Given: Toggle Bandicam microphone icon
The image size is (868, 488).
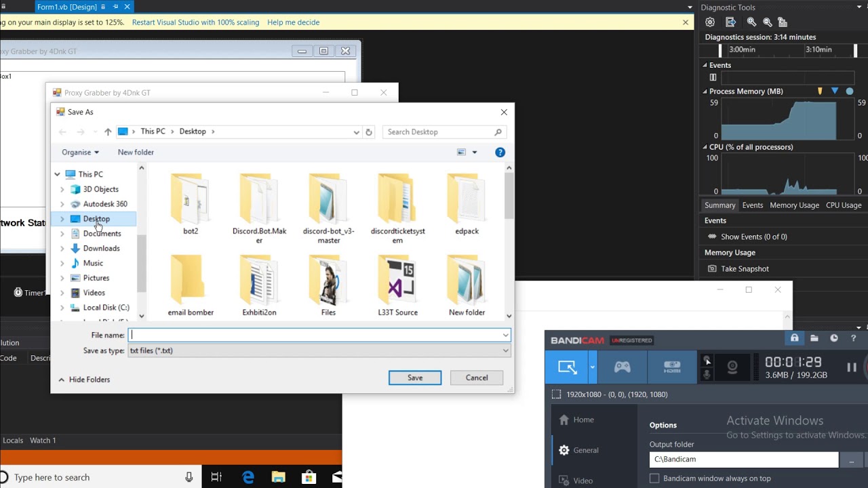Looking at the screenshot, I should (707, 374).
